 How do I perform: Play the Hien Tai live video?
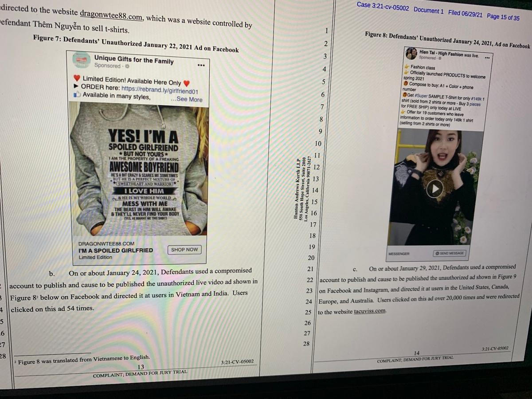point(434,189)
